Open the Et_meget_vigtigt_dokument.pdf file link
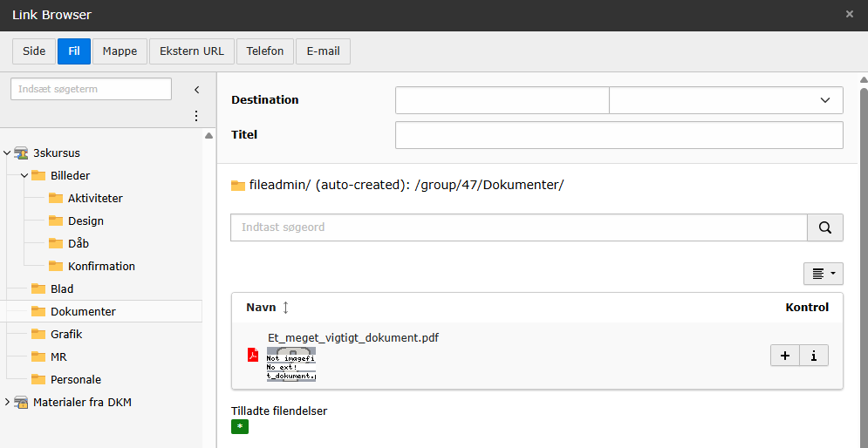The height and width of the screenshot is (448, 868). click(x=353, y=338)
